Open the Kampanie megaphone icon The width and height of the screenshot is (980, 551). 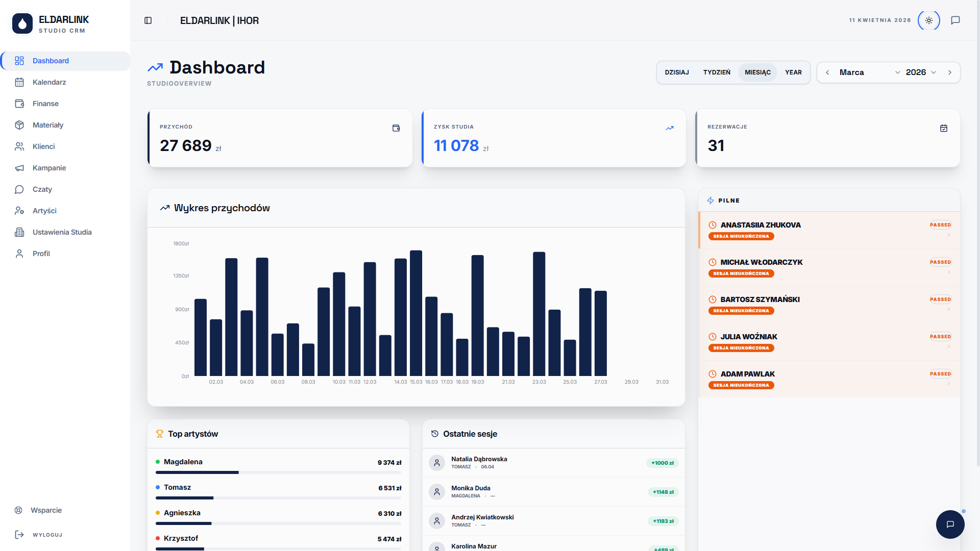[19, 168]
